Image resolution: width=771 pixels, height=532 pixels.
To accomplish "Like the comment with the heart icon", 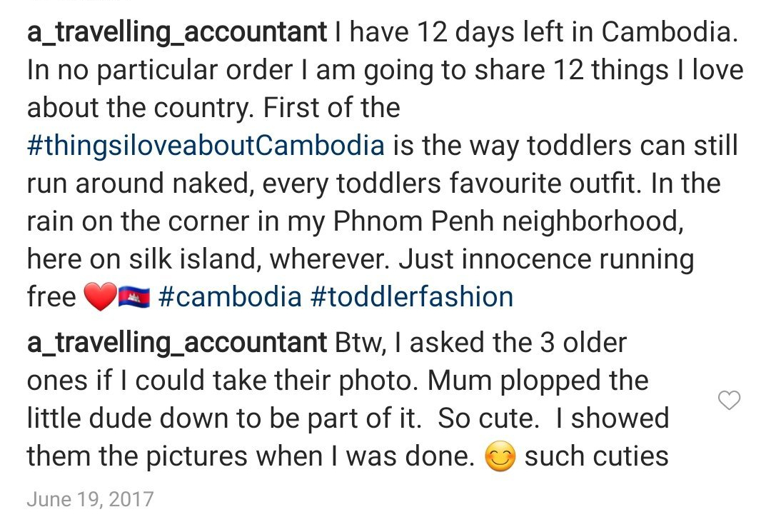I will [x=729, y=401].
